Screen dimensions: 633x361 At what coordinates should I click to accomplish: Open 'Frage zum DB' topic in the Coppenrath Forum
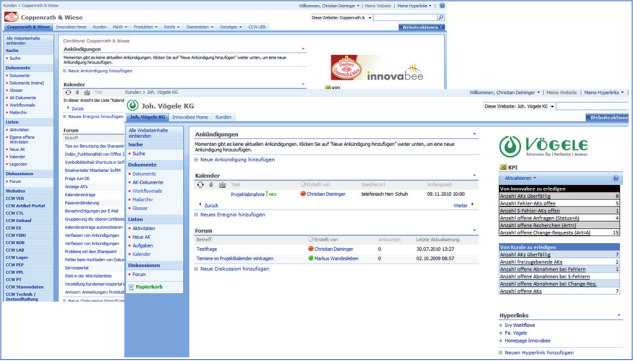coord(77,178)
